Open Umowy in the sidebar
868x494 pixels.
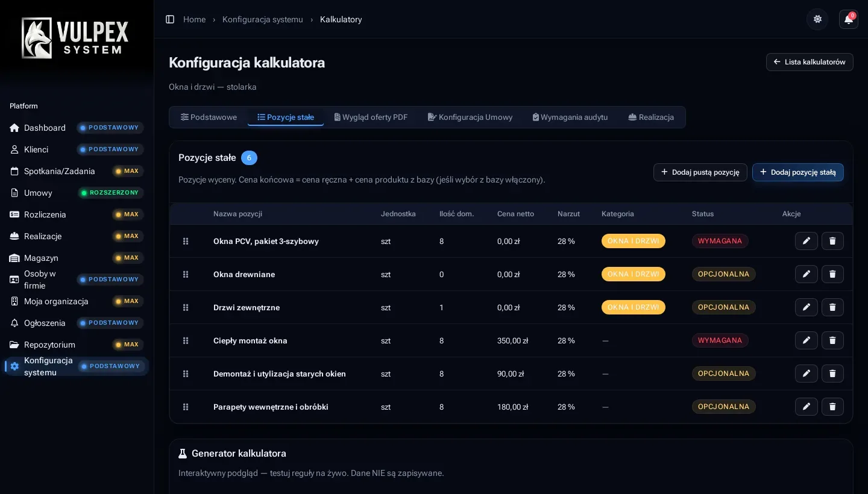[77, 193]
